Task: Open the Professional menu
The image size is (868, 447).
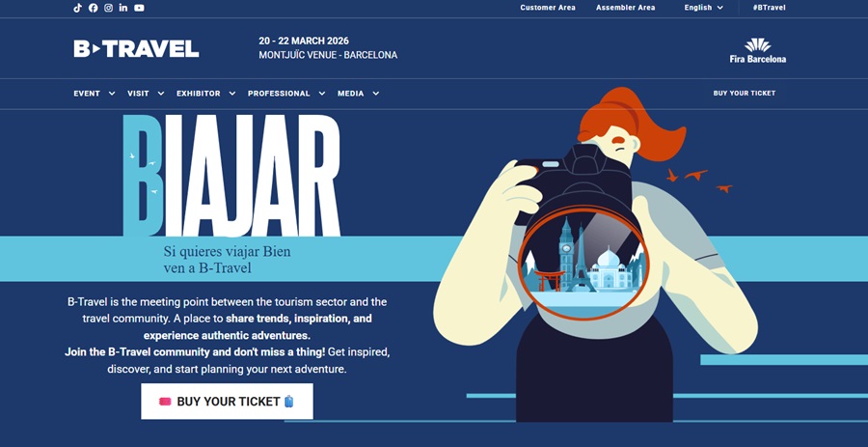Action: coord(286,94)
